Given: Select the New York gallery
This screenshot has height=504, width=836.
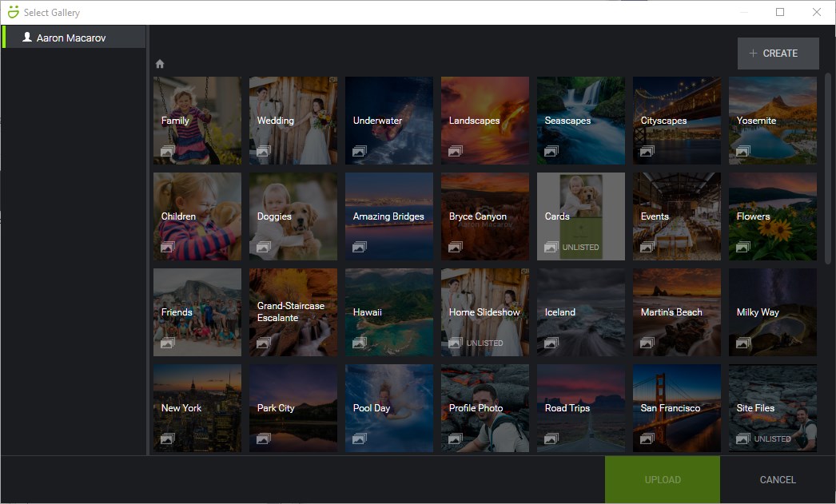Looking at the screenshot, I should click(197, 408).
